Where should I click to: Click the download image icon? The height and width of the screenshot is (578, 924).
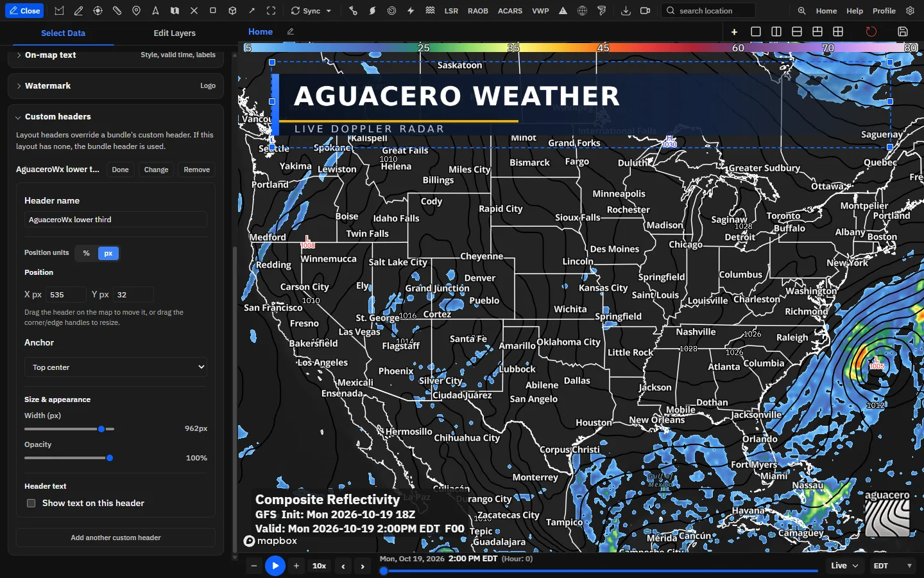[x=626, y=11]
